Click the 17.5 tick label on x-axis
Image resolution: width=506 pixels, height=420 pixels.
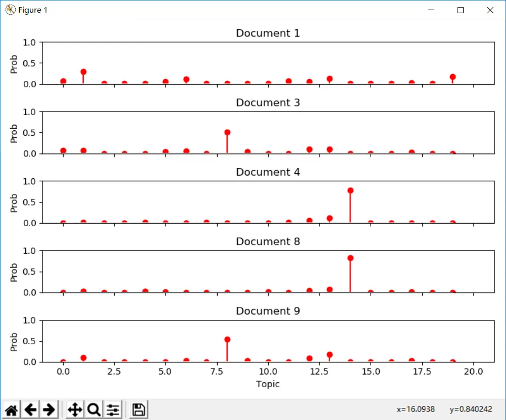[x=422, y=372]
